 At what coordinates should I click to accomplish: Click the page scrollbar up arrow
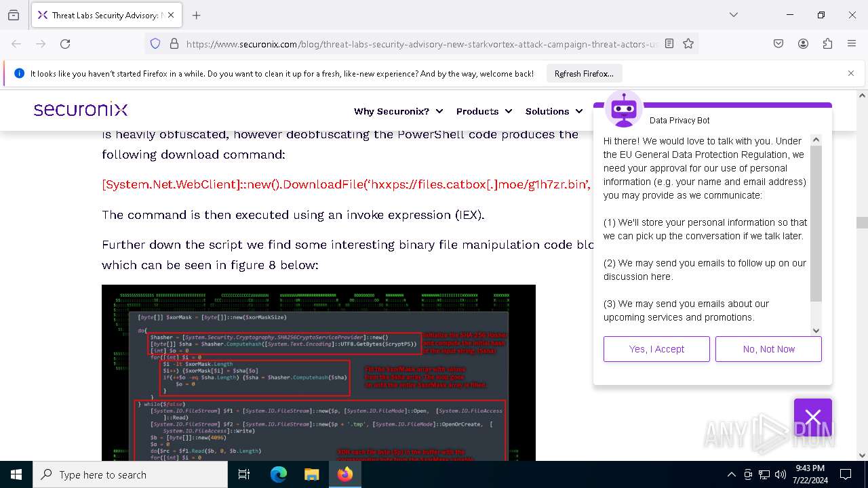pyautogui.click(x=862, y=96)
